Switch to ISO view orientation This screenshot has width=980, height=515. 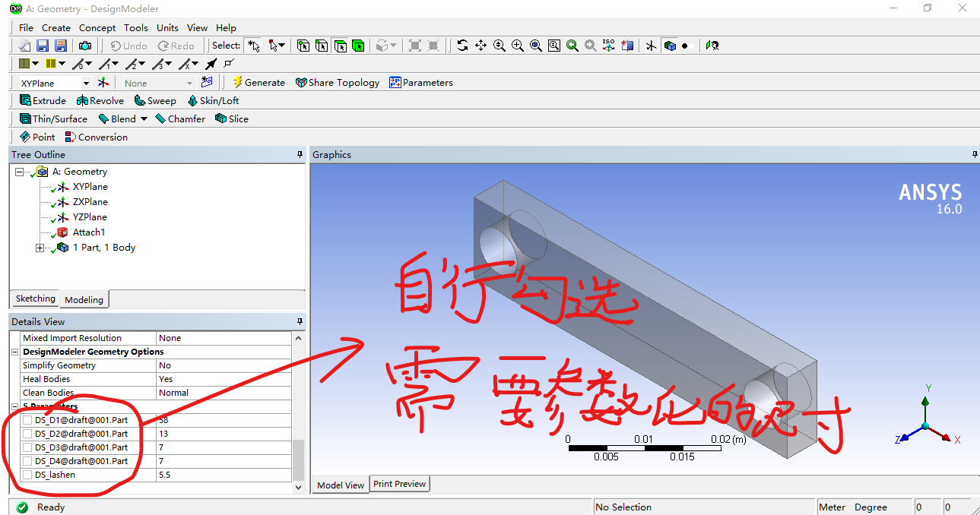tap(608, 46)
